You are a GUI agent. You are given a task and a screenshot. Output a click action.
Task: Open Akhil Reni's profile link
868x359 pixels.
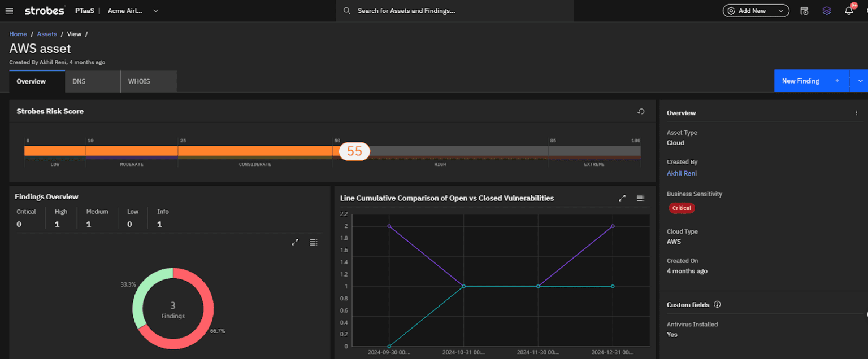pos(682,173)
